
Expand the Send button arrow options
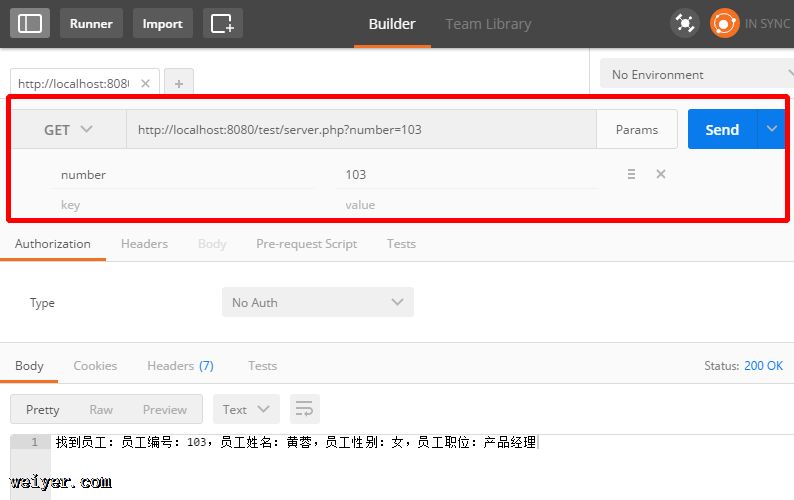(771, 129)
